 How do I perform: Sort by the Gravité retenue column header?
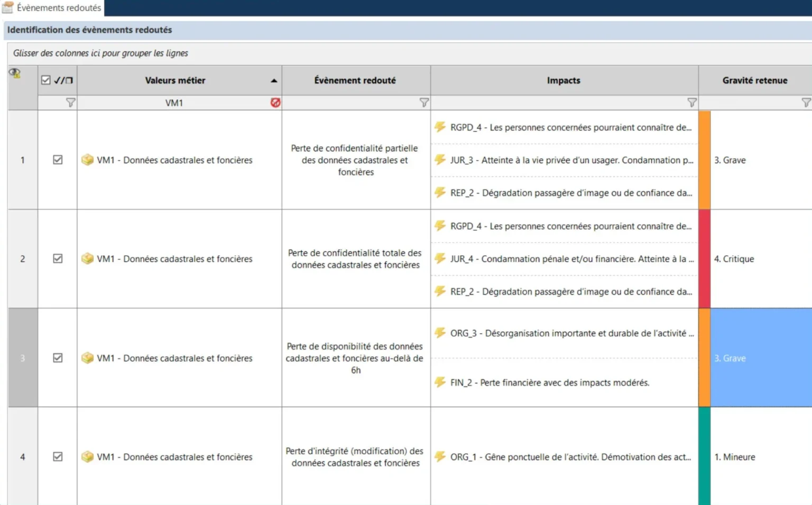[755, 80]
